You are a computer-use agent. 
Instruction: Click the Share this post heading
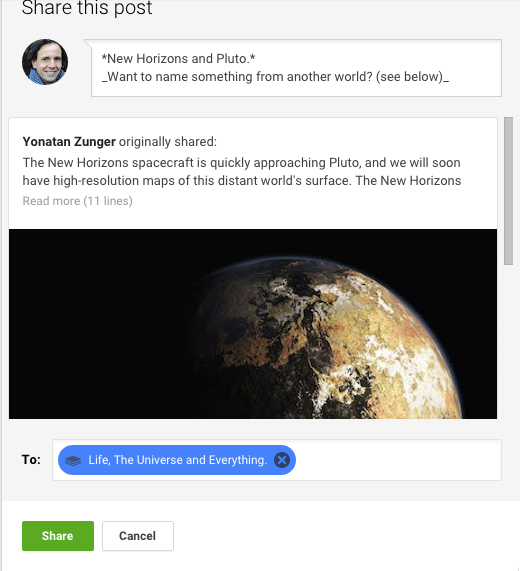(87, 8)
